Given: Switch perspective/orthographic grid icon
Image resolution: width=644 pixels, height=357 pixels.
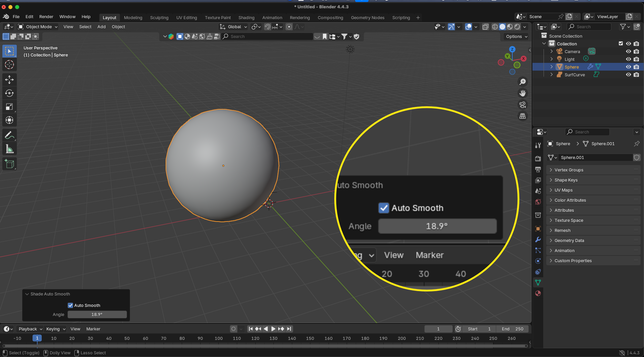Looking at the screenshot, I should [x=523, y=116].
